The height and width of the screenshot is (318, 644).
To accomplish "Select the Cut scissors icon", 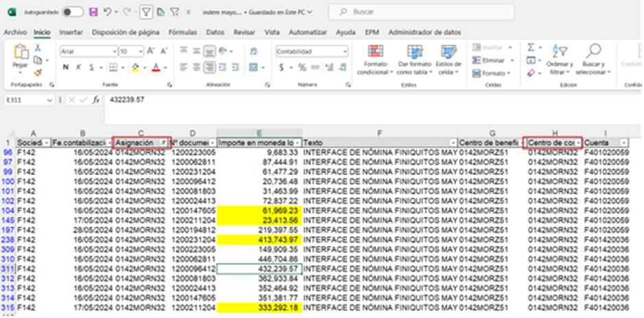I will tap(38, 47).
